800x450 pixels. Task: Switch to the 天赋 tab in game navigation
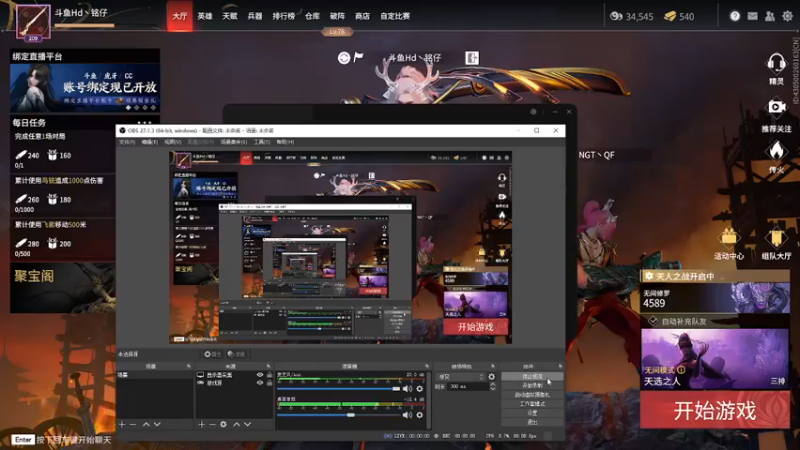[230, 16]
